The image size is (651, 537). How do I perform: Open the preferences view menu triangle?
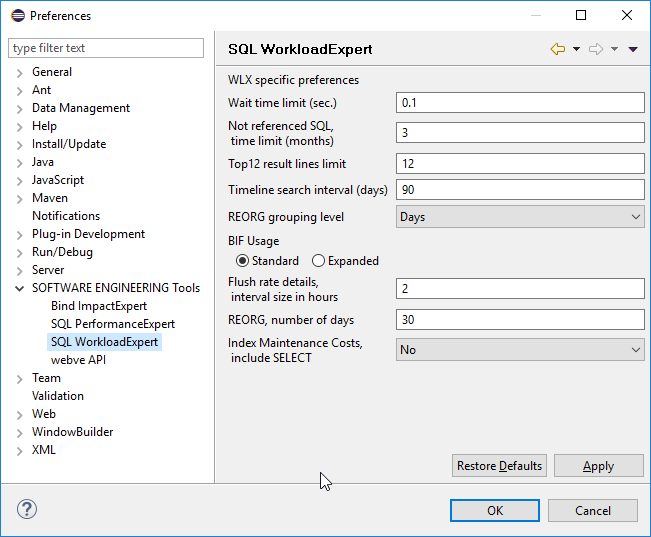point(633,49)
